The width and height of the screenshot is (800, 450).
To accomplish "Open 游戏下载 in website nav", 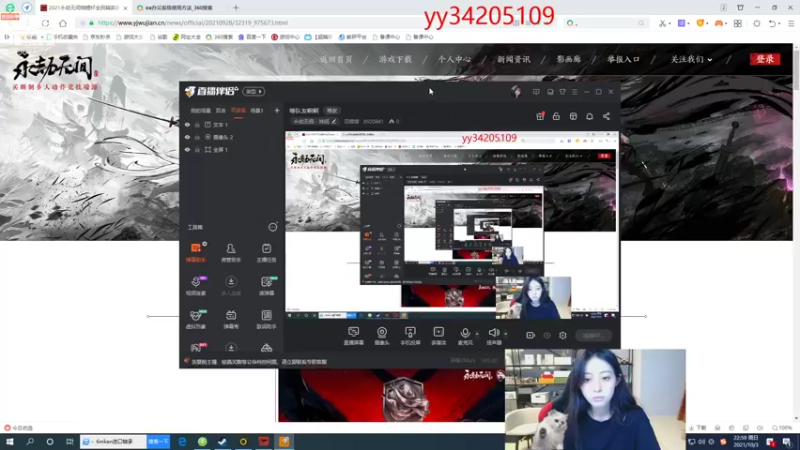I will [395, 59].
